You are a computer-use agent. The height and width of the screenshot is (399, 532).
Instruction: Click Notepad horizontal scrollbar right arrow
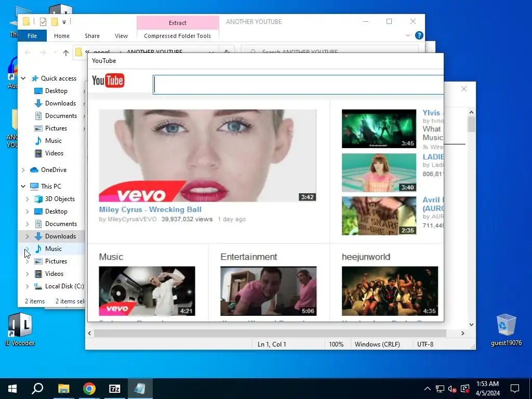coord(463,334)
